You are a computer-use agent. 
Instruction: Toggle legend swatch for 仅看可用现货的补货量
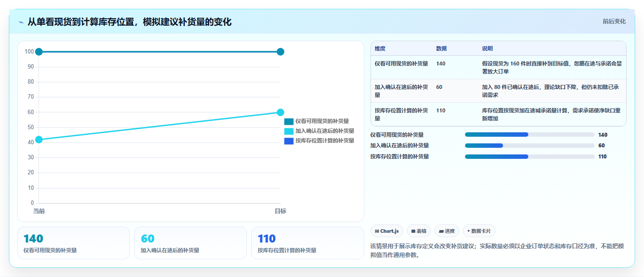click(x=289, y=121)
